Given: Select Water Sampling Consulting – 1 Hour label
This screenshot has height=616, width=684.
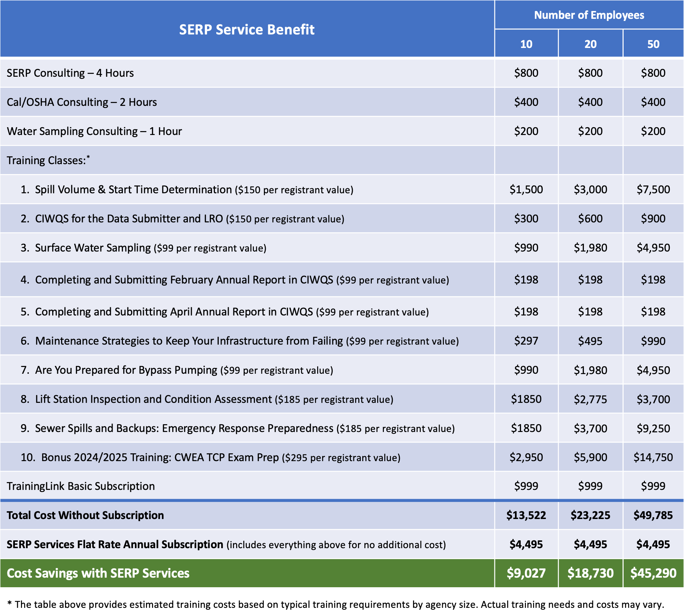Looking at the screenshot, I should point(94,131).
